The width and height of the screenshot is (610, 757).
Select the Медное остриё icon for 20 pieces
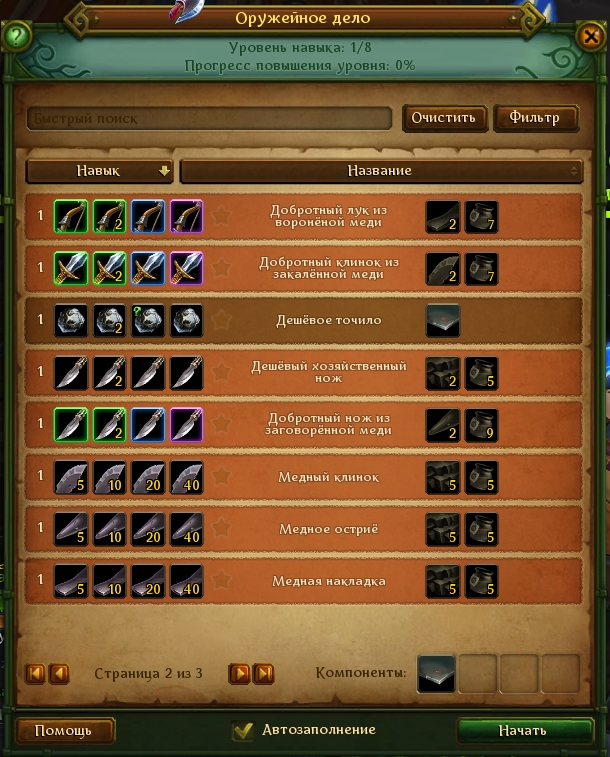(148, 529)
